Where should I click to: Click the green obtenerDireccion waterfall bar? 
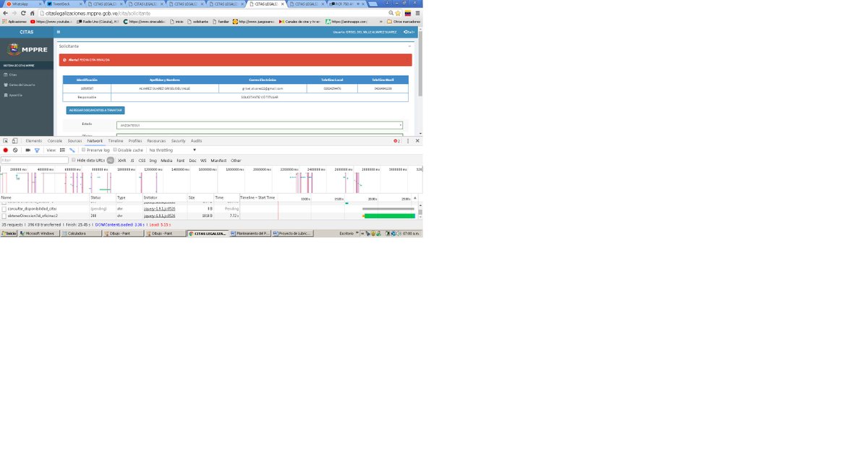coord(391,215)
